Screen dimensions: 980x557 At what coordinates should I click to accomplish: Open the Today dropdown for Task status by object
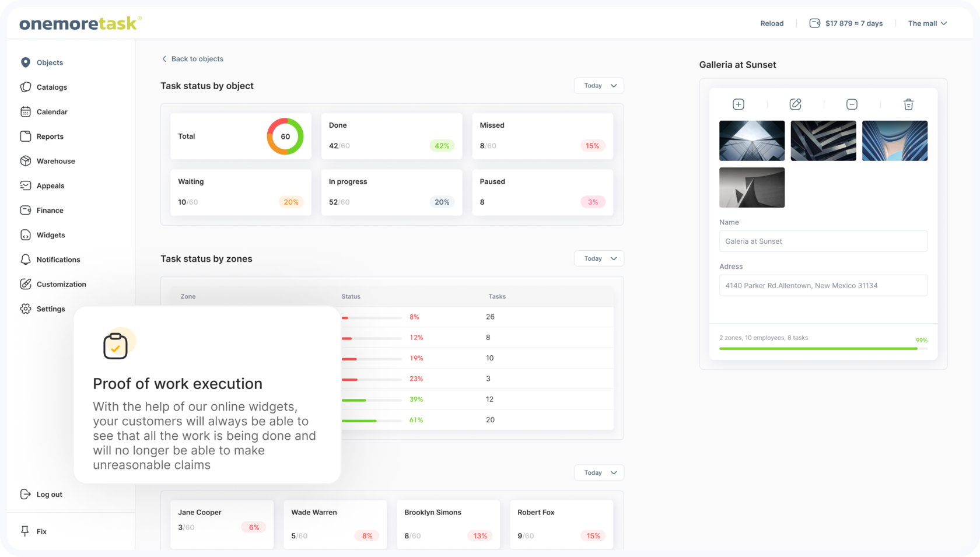599,86
